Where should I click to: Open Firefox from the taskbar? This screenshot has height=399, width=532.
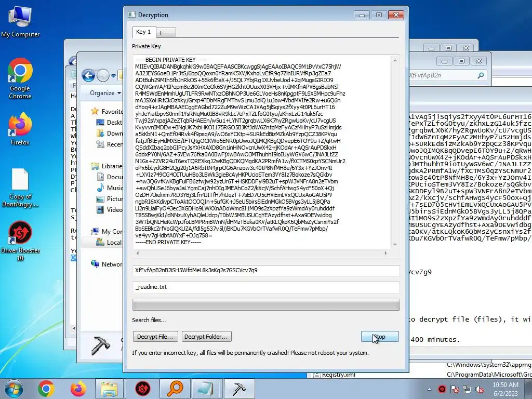78,389
